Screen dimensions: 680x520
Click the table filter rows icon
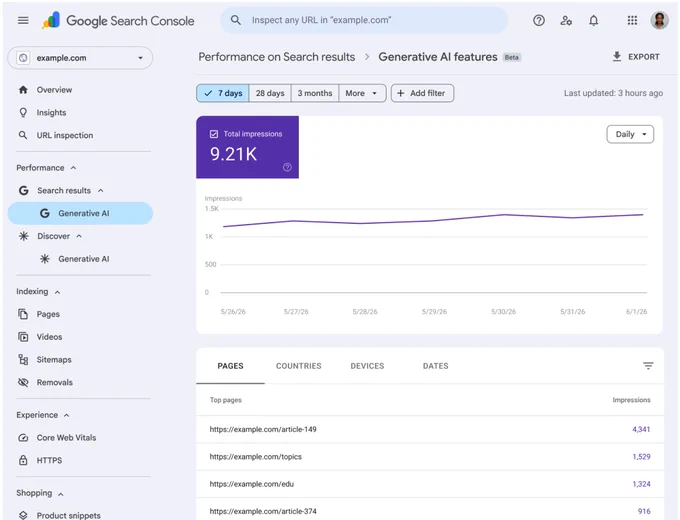tap(648, 366)
